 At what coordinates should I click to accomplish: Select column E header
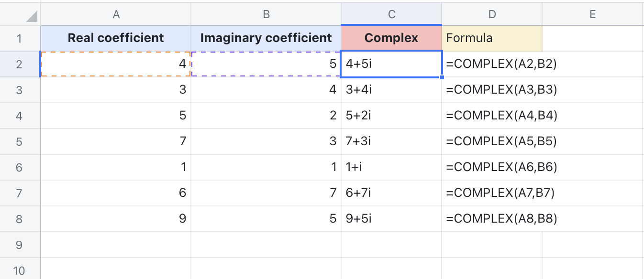click(x=592, y=14)
